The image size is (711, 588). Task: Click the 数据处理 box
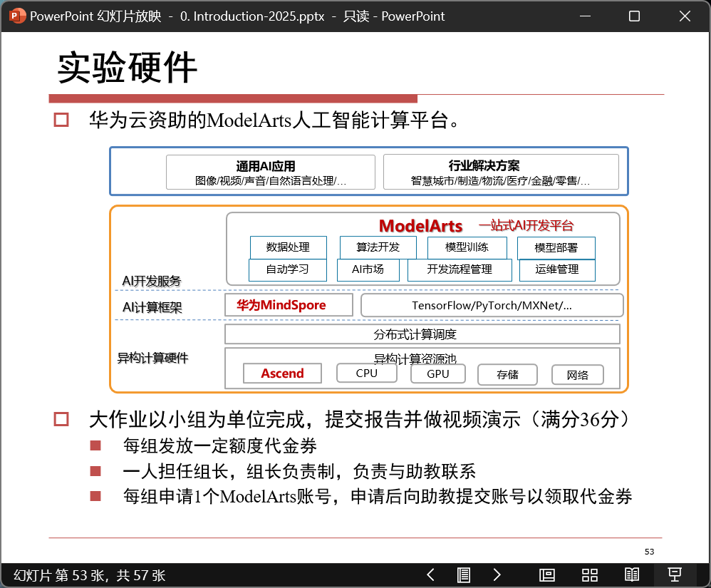289,247
